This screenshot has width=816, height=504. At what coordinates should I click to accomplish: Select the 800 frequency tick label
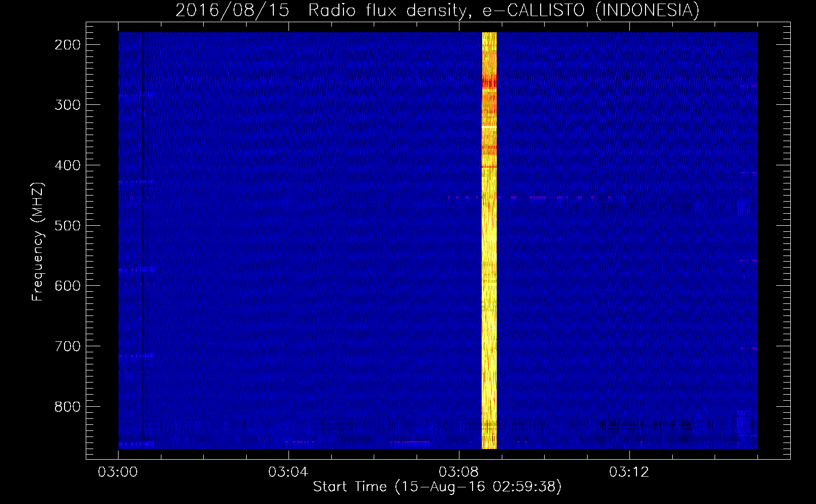[68, 407]
